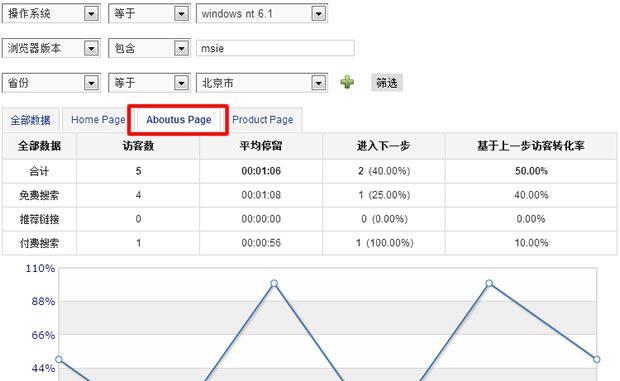Click the 全部数据 table header cell
This screenshot has width=620, height=381.
39,146
